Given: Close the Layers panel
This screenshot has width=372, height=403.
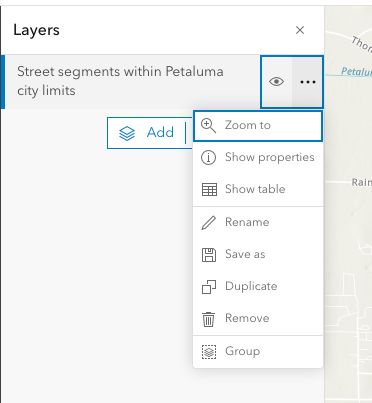Looking at the screenshot, I should [x=300, y=30].
